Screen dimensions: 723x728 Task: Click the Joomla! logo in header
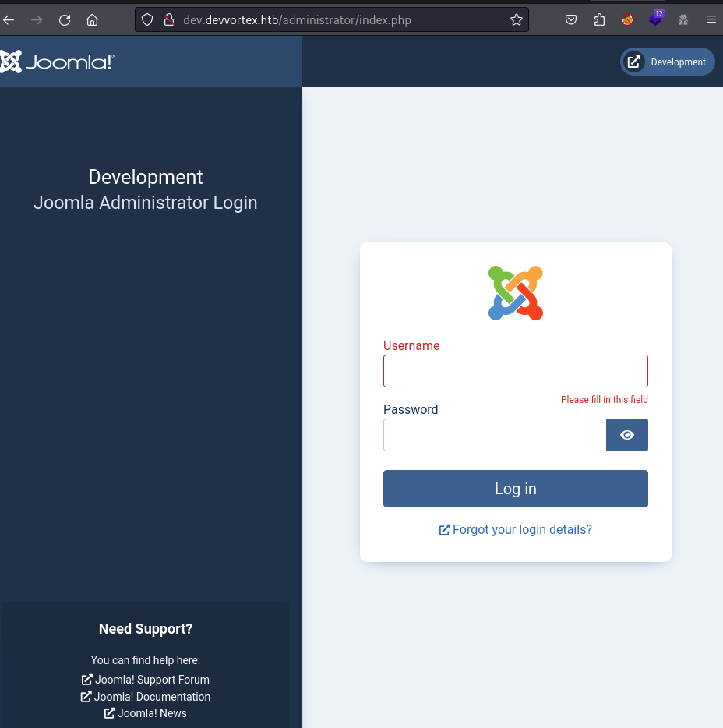(x=58, y=62)
